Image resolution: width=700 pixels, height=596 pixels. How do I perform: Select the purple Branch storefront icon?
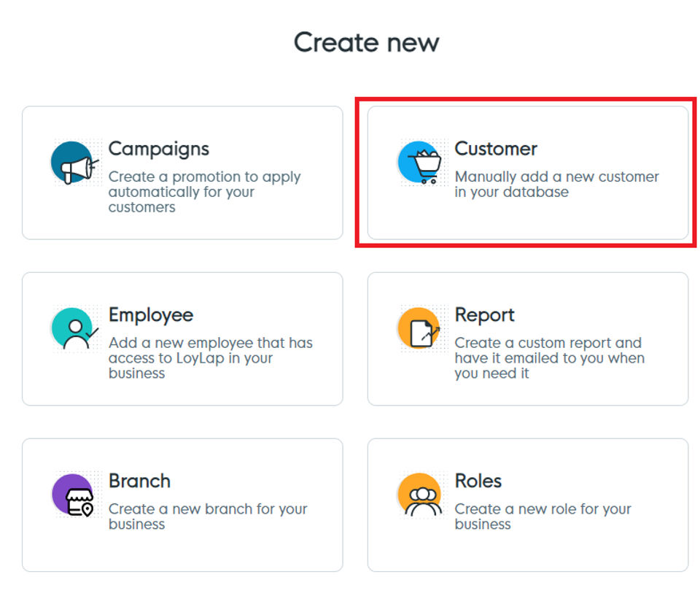[x=74, y=495]
